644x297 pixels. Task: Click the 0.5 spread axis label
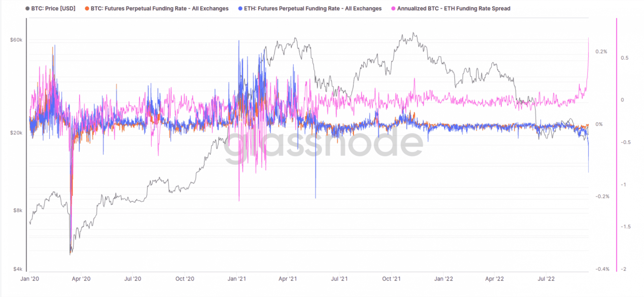(624, 58)
